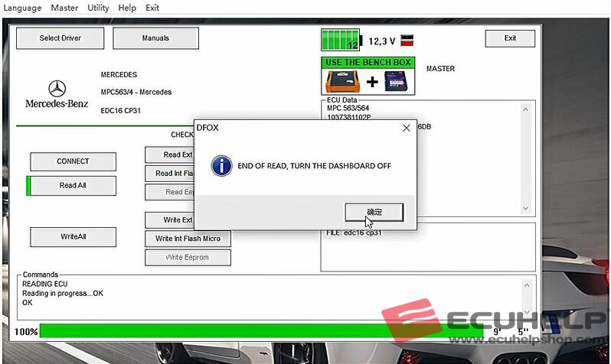The image size is (611, 364).
Task: Click the CONNECT button
Action: [x=73, y=161]
